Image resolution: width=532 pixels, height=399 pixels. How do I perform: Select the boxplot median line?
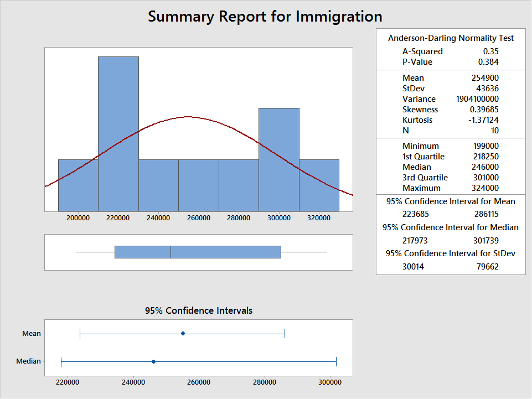pos(171,252)
